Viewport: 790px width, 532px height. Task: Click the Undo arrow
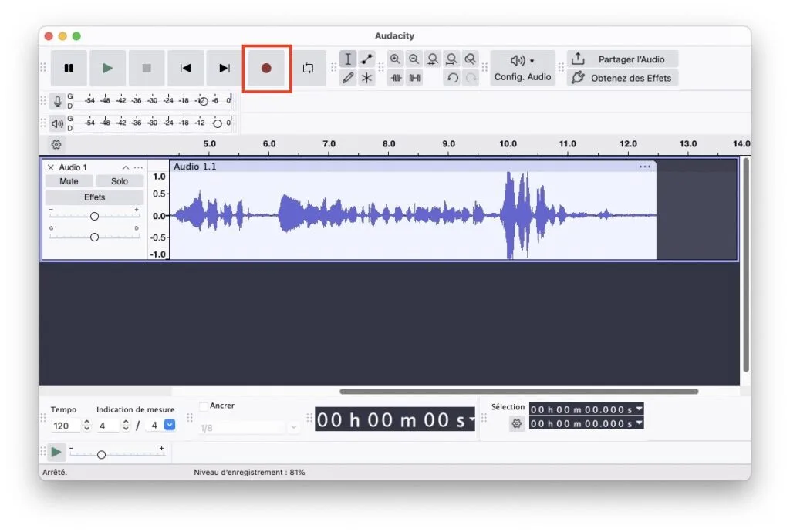[452, 78]
